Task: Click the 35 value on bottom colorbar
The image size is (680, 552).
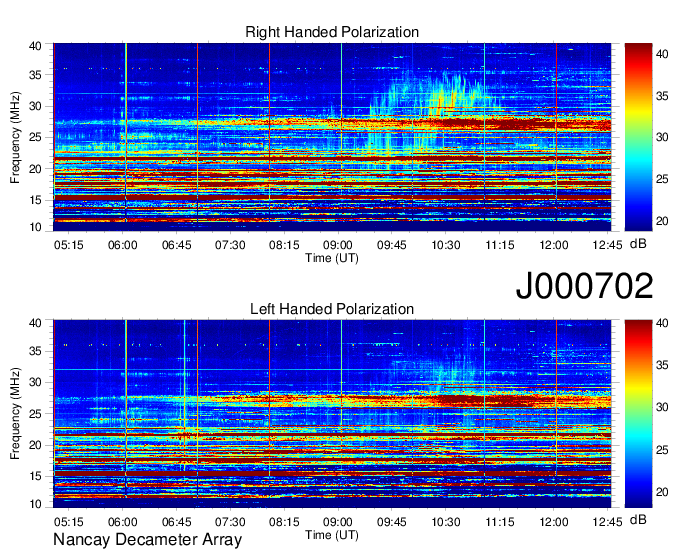Action: (x=662, y=365)
